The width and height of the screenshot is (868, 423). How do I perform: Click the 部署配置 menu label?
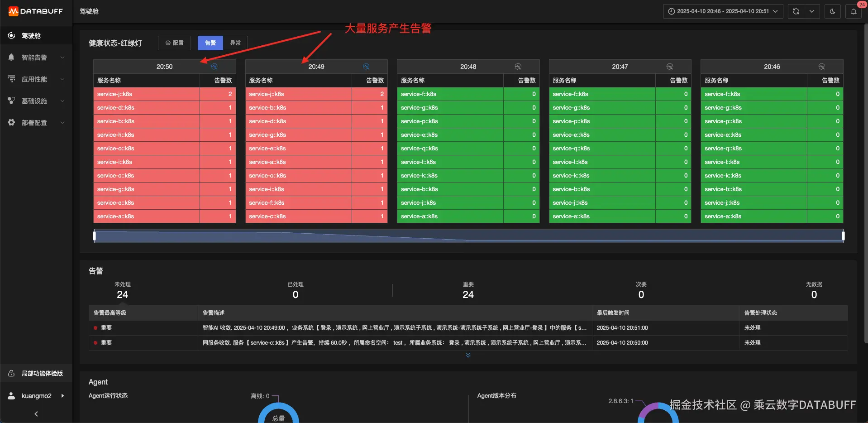point(34,123)
